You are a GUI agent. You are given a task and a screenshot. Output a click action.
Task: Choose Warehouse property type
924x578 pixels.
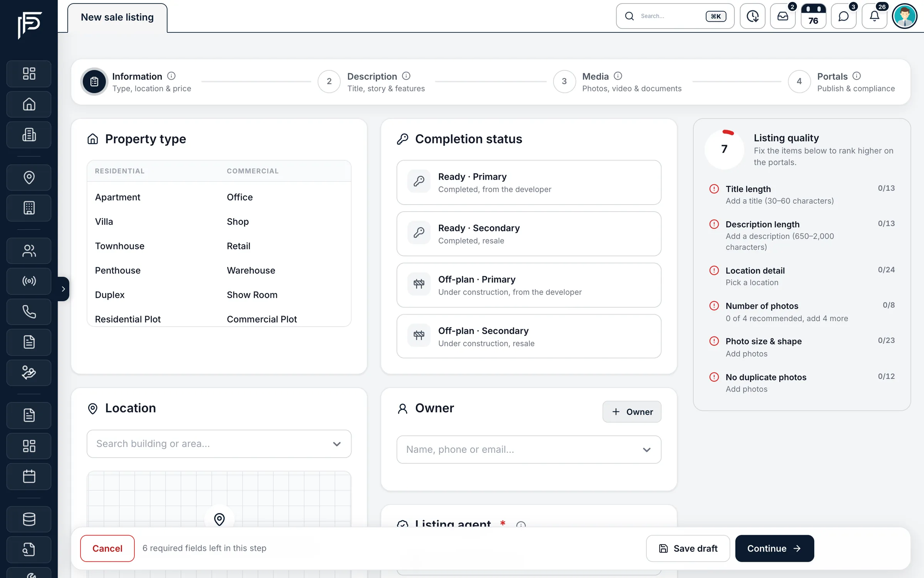tap(251, 271)
